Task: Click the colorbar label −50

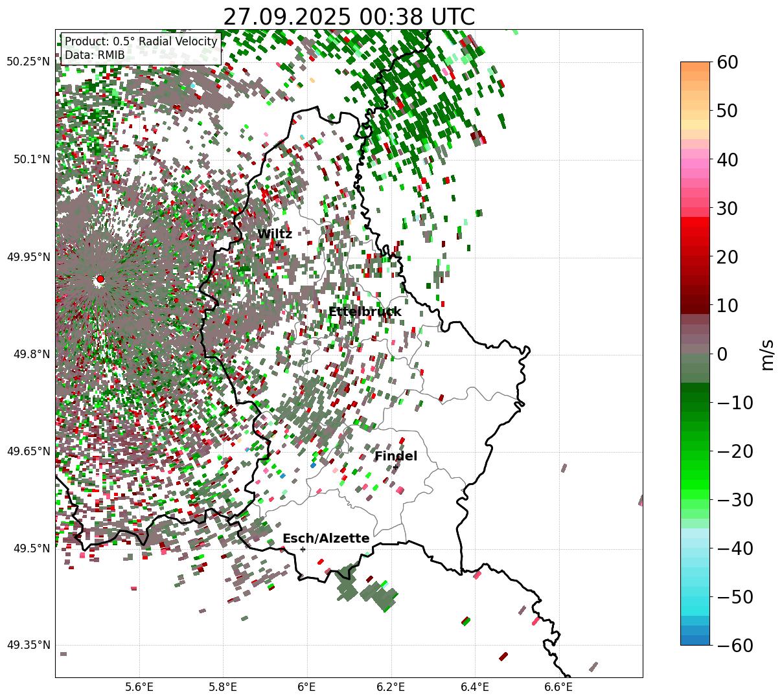Action: coord(735,596)
